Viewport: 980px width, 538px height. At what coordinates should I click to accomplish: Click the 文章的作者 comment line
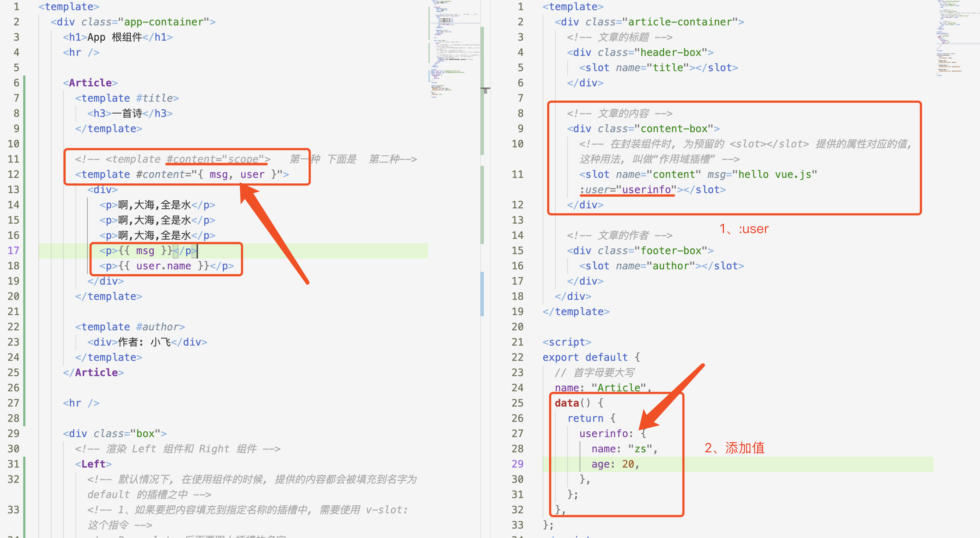619,235
